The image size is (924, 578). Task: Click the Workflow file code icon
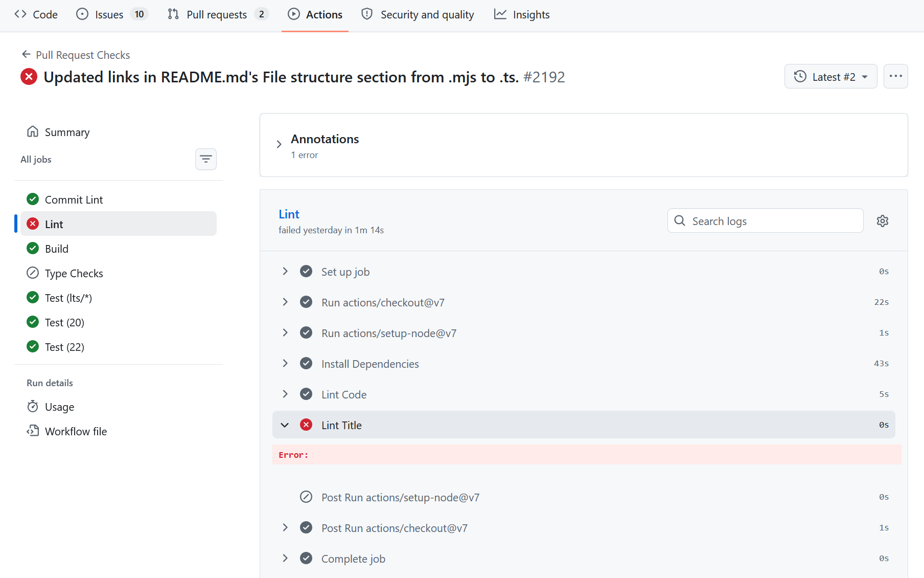[x=33, y=431]
